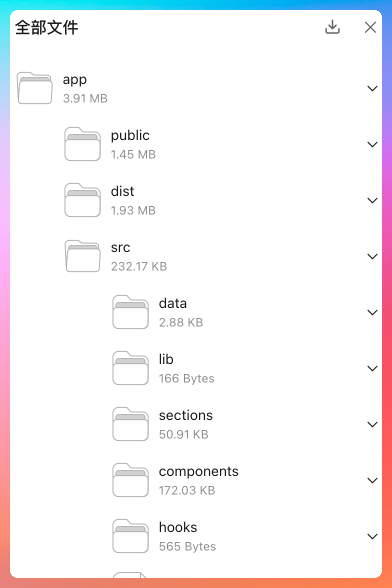Viewport: 392px width, 588px height.
Task: Click the public folder icon
Action: tap(82, 144)
